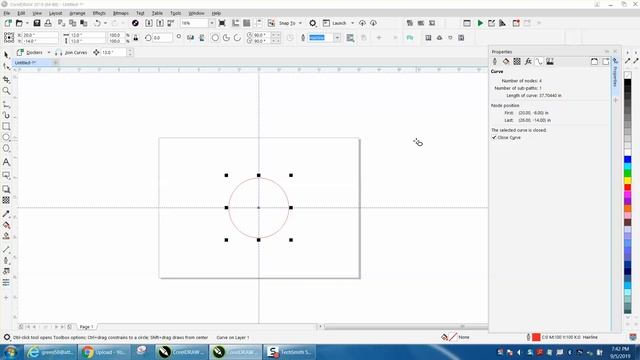This screenshot has width=640, height=360.
Task: Open the Outline tab in Properties docker
Action: pyautogui.click(x=495, y=62)
